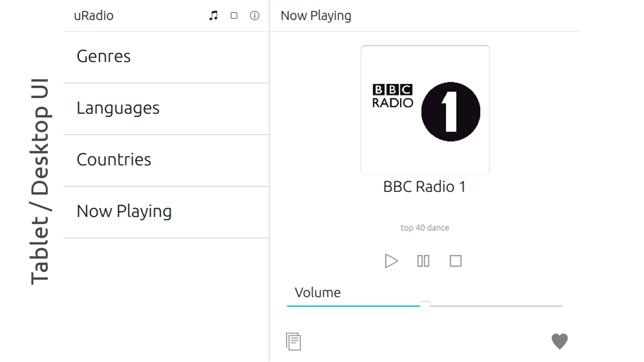Set volume to maximum on slider track

(561, 306)
